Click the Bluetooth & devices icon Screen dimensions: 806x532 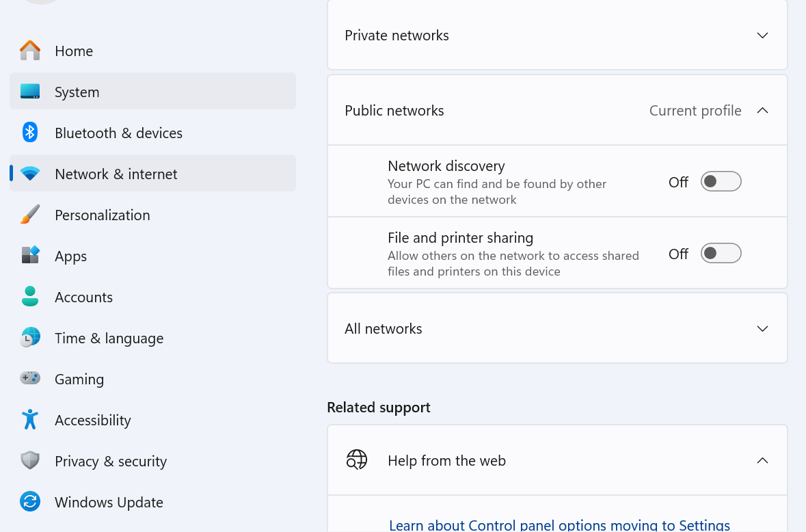[x=30, y=133]
